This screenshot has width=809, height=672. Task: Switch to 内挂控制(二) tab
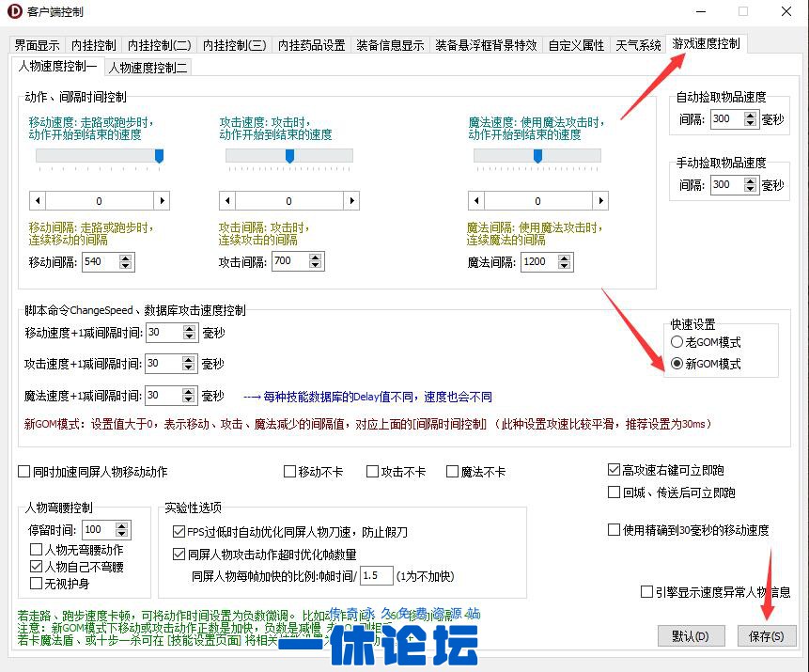click(x=160, y=45)
